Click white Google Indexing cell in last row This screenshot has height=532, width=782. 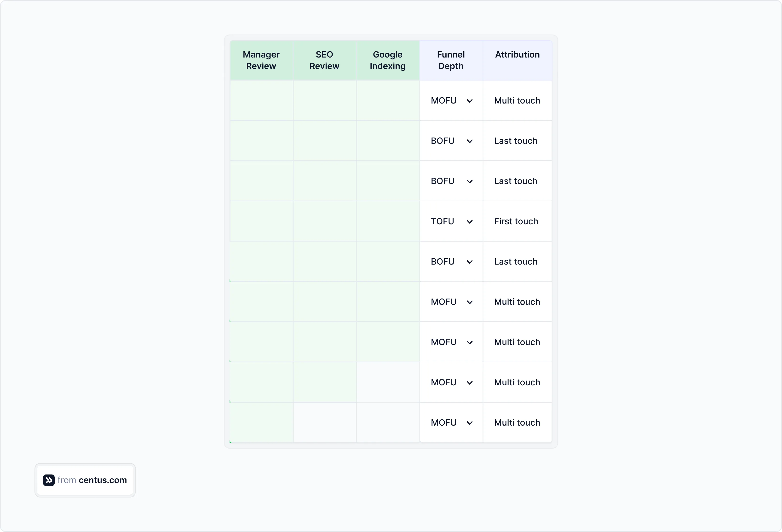coord(388,422)
